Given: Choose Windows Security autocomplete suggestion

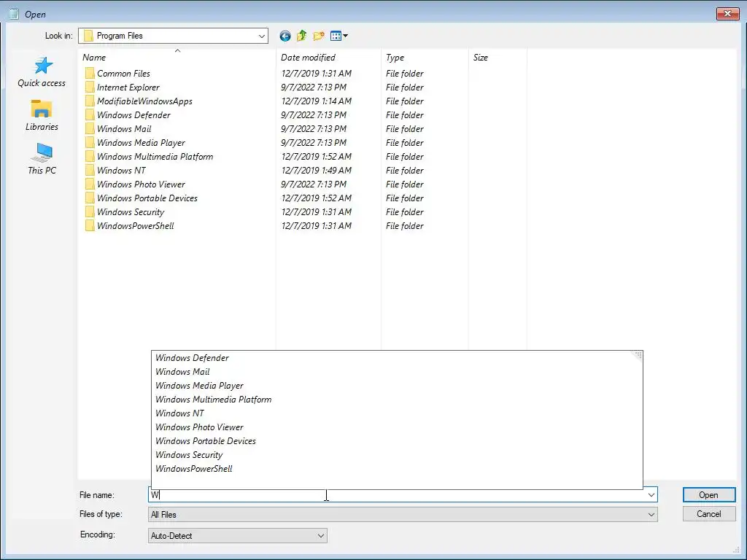Looking at the screenshot, I should pyautogui.click(x=397, y=455).
